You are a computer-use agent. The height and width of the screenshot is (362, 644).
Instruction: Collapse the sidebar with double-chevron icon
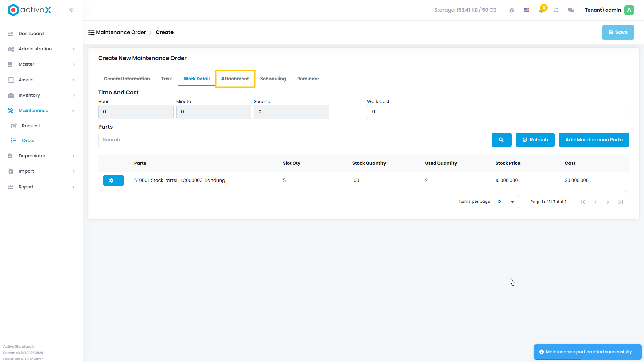point(71,10)
